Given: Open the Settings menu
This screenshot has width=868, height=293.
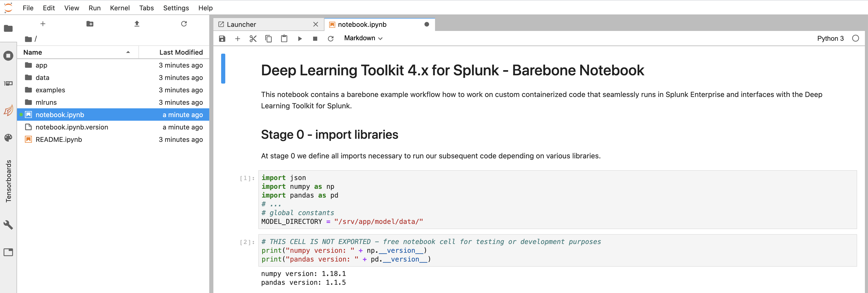Looking at the screenshot, I should (176, 8).
